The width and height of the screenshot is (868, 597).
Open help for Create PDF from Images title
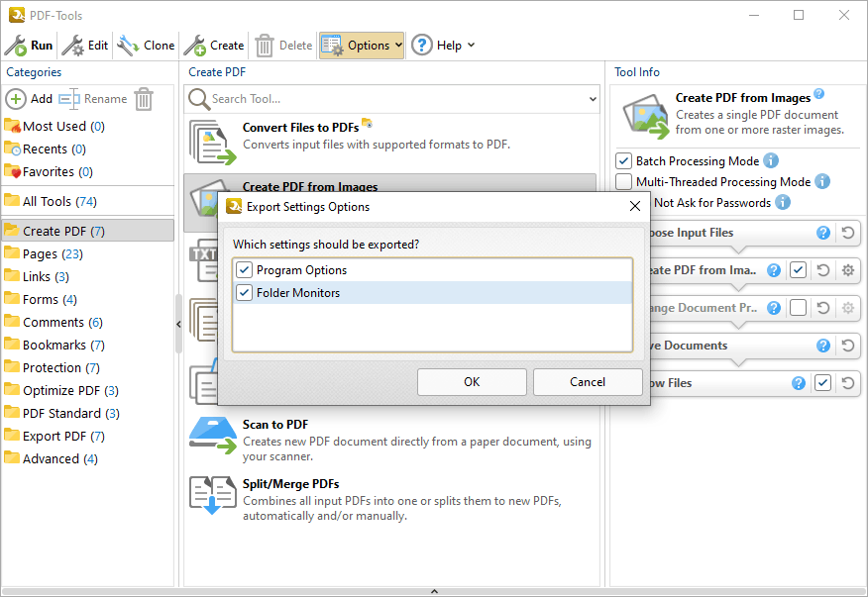819,93
